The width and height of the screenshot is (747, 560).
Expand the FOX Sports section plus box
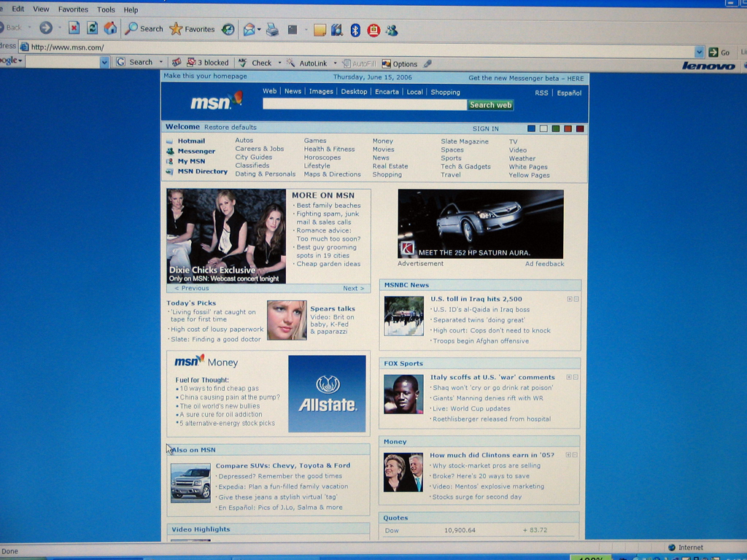[x=568, y=377]
